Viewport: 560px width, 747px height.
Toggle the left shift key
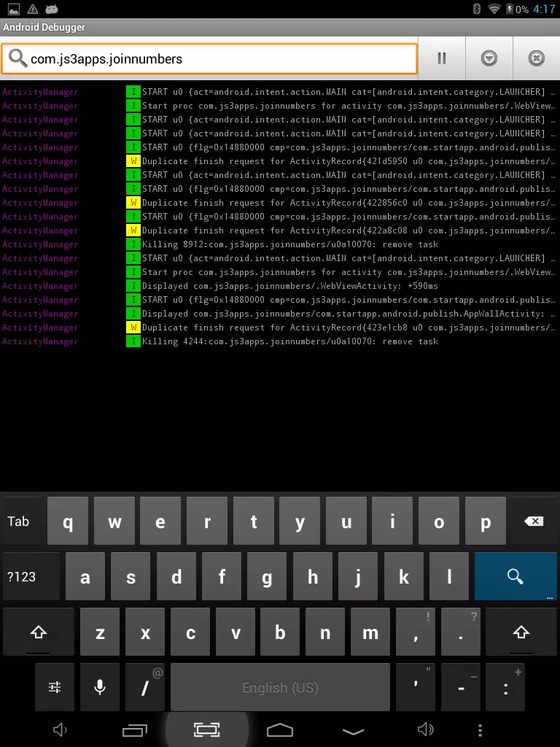(x=39, y=632)
